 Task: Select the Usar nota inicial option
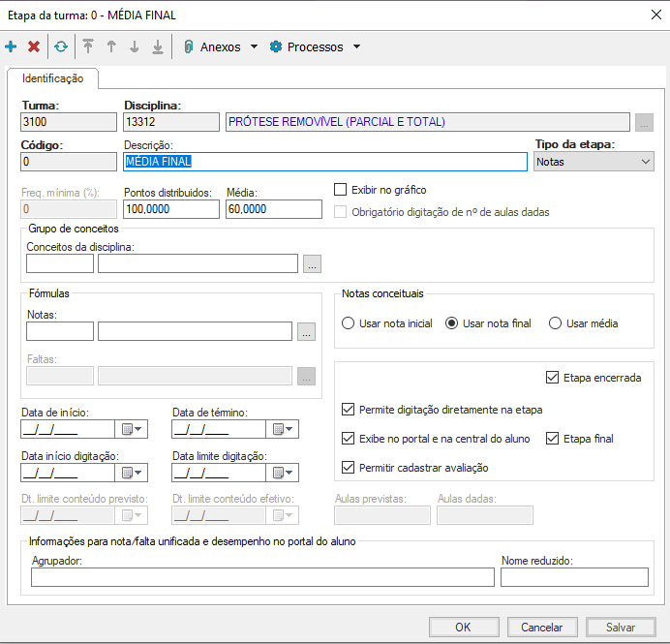click(350, 323)
